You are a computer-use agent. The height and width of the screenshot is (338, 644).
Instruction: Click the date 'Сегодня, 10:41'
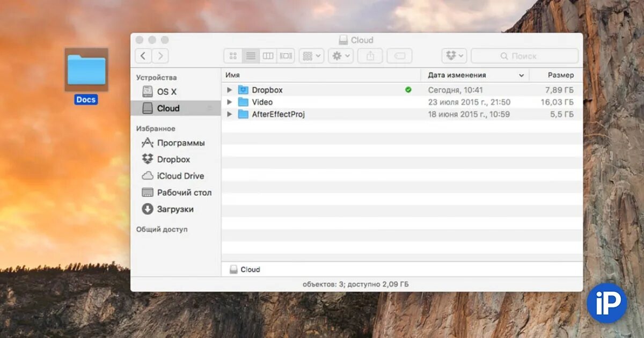pyautogui.click(x=456, y=90)
